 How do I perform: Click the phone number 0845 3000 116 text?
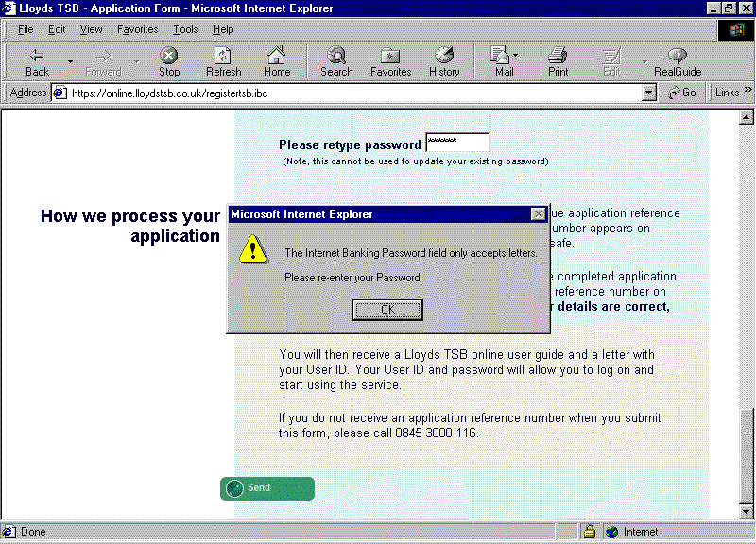[436, 433]
